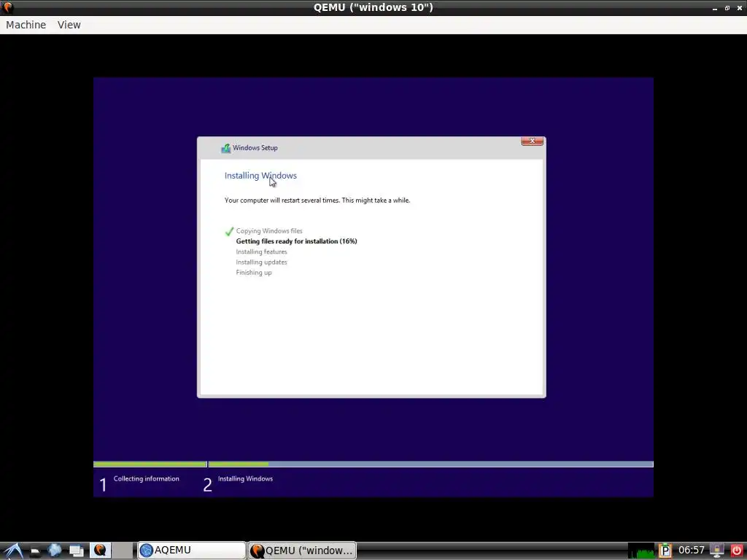Close the QEMU window
This screenshot has width=747, height=560.
point(740,8)
